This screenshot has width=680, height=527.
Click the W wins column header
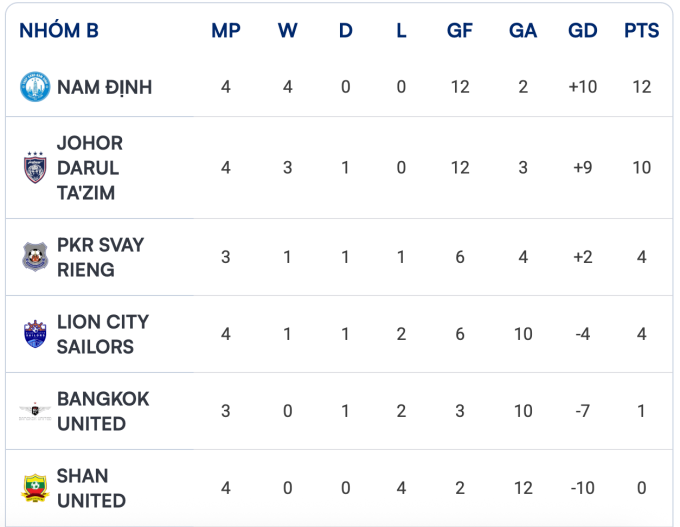click(x=287, y=31)
